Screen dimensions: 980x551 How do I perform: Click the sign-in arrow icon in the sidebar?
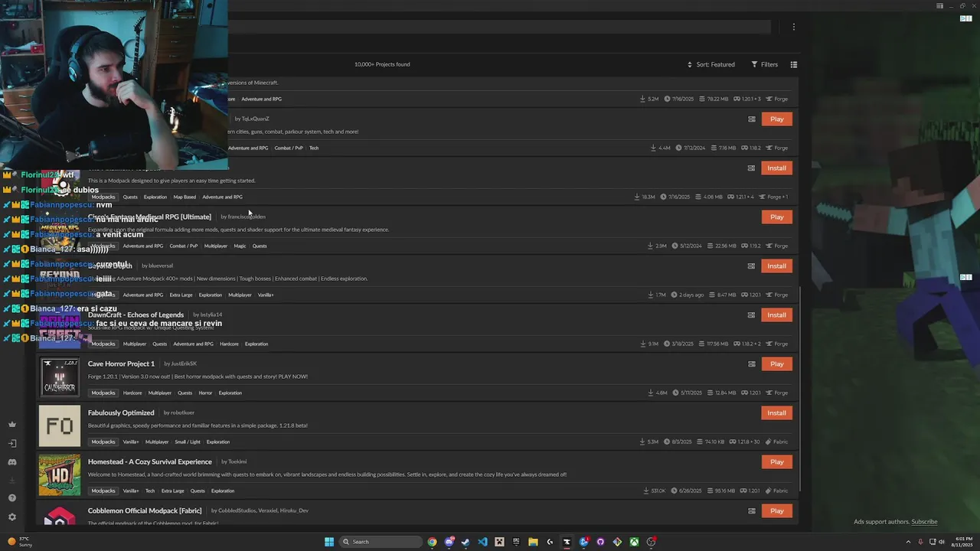[11, 443]
